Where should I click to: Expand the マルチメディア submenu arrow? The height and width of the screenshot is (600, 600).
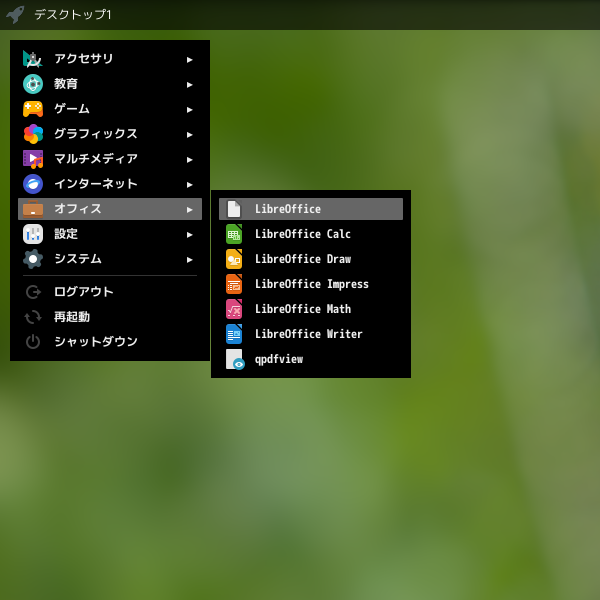(x=189, y=160)
